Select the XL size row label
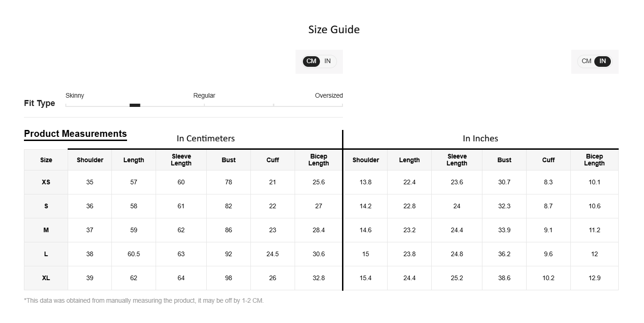 pyautogui.click(x=46, y=278)
